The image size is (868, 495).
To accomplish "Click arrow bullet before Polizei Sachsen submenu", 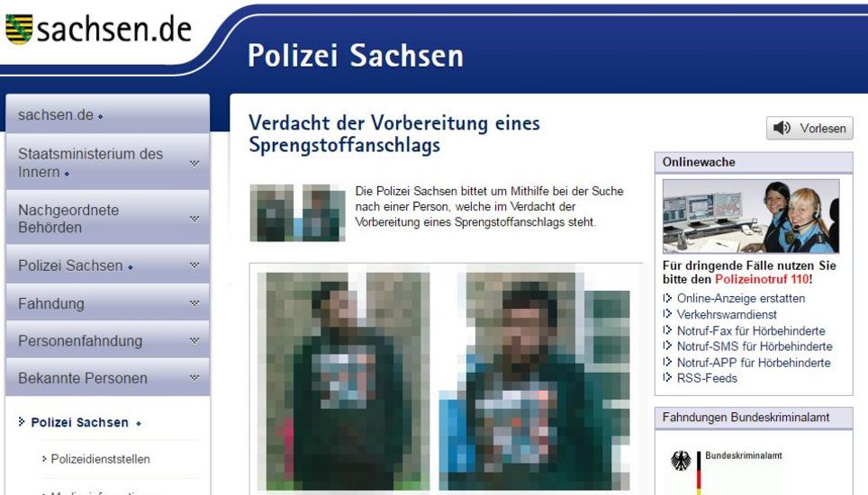I will tap(22, 422).
